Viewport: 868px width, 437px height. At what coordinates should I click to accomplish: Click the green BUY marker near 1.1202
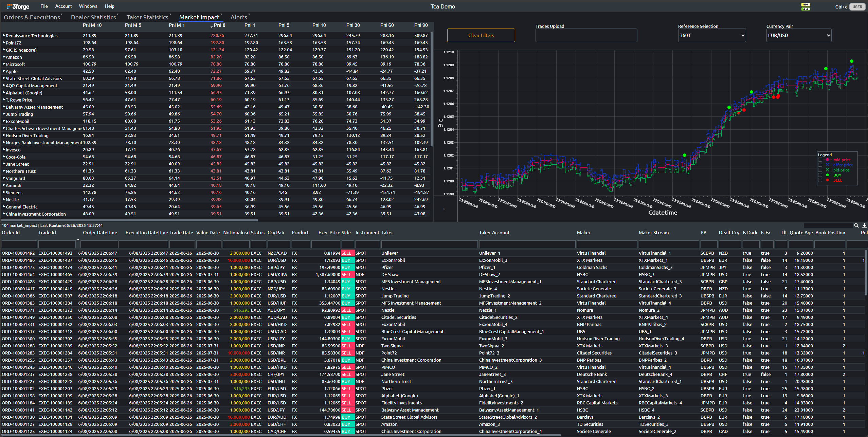[x=685, y=155]
